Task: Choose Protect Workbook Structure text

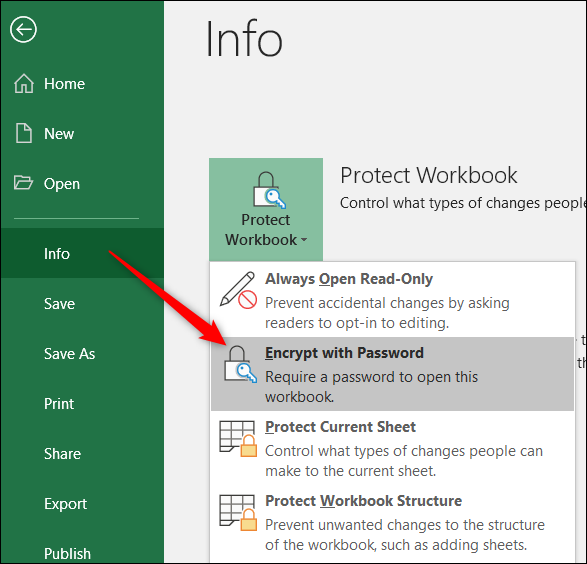Action: (363, 501)
